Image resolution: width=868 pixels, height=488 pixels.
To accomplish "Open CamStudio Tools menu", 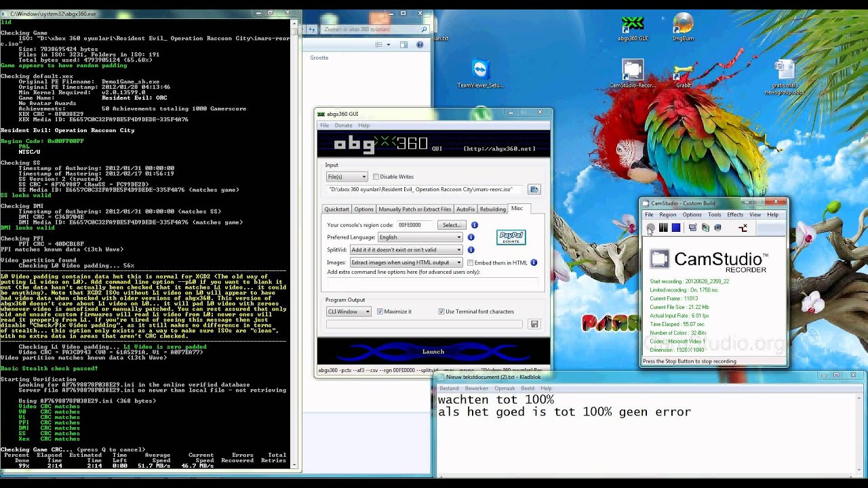I will (714, 215).
